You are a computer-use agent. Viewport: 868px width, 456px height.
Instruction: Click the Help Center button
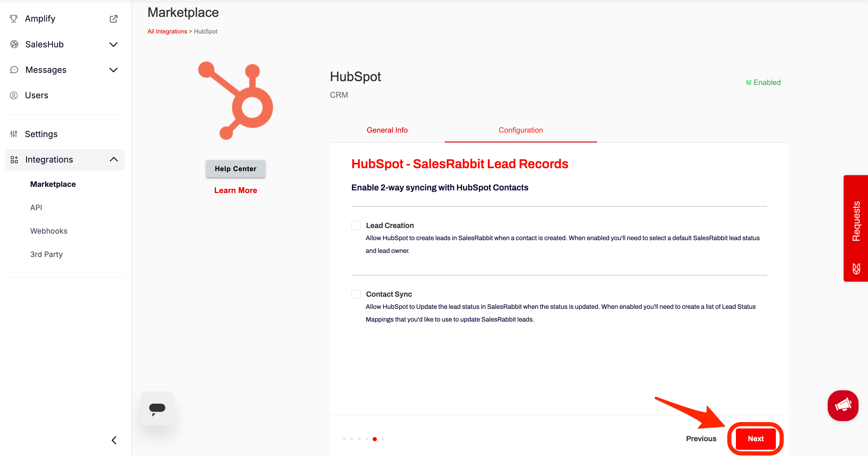pos(236,169)
